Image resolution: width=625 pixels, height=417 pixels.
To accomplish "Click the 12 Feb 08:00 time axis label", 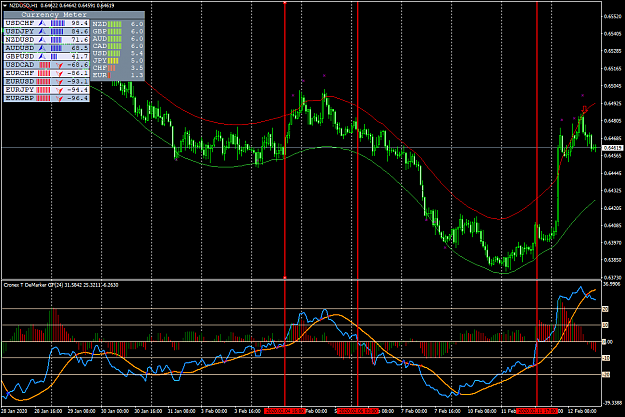I will (582, 411).
